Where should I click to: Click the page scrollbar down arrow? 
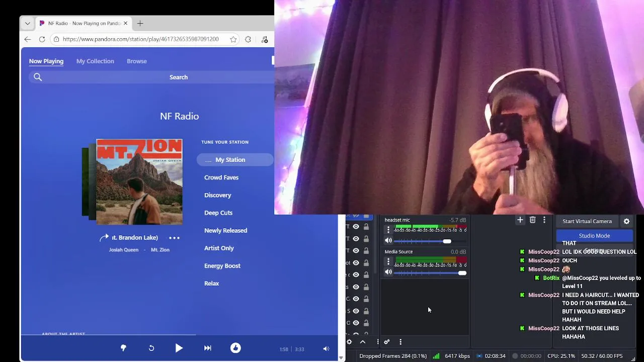point(342,358)
